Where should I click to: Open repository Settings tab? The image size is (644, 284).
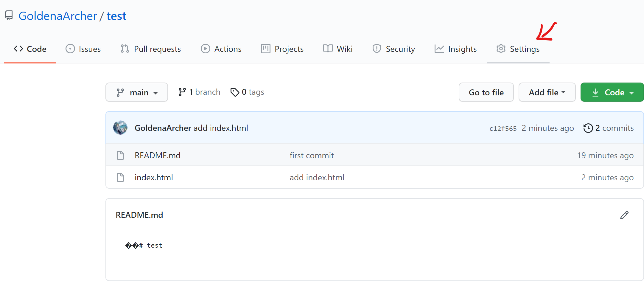click(518, 49)
